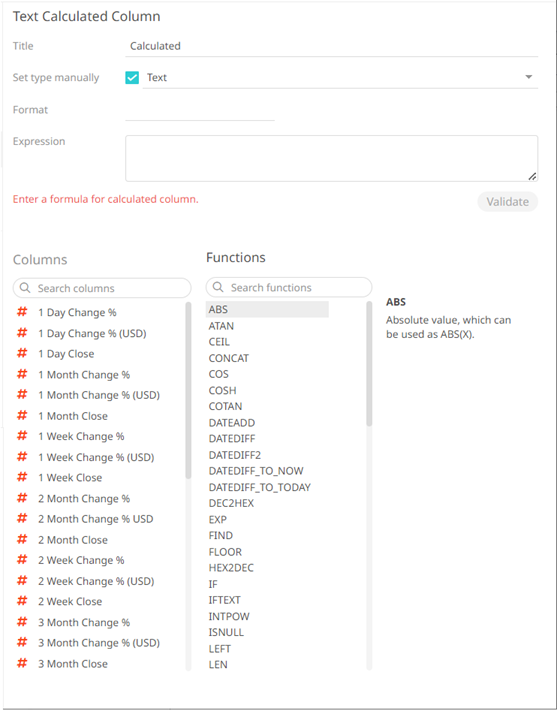Click the Validate button
Viewport: 557px width, 711px height.
click(508, 202)
